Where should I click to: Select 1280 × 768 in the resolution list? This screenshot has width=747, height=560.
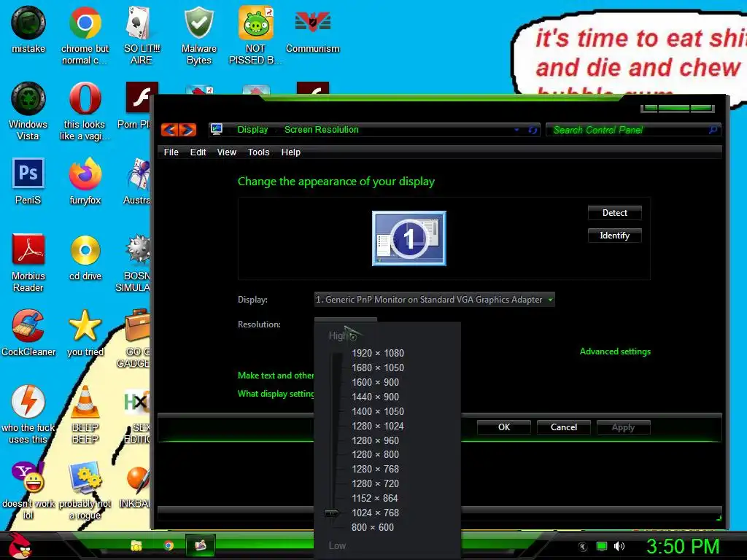click(375, 469)
